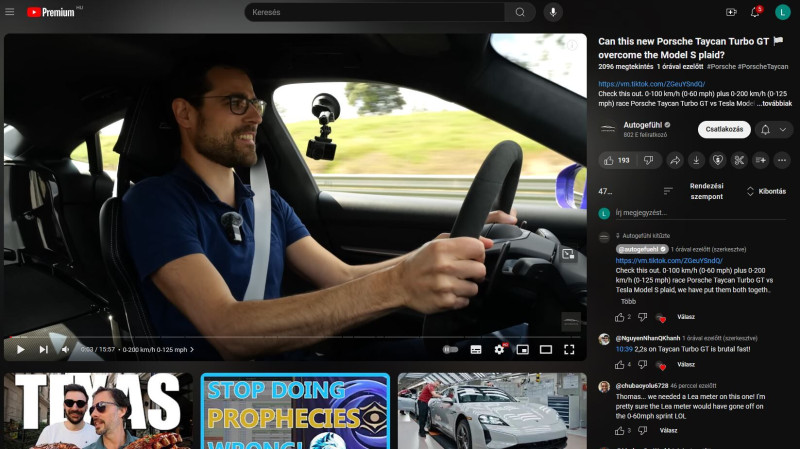Open the Autogefühl channel name

[x=642, y=125]
